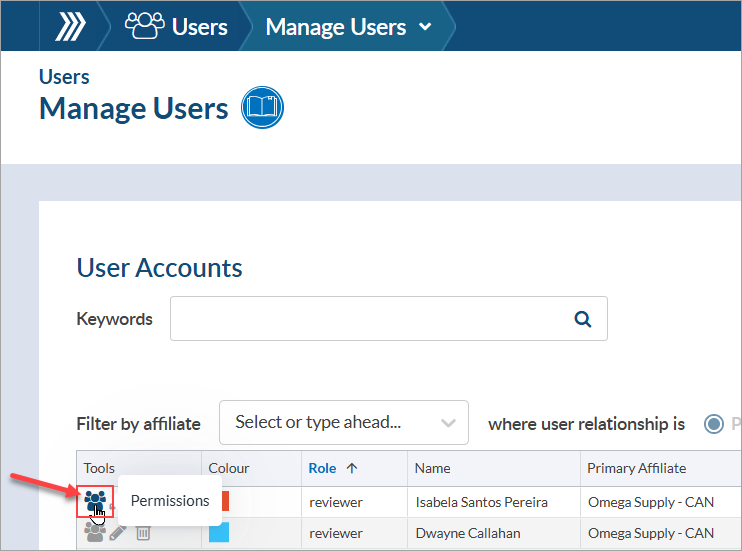The width and height of the screenshot is (742, 551).
Task: Click the Permissions icon for Isabela Santos Pereira
Action: coord(95,500)
